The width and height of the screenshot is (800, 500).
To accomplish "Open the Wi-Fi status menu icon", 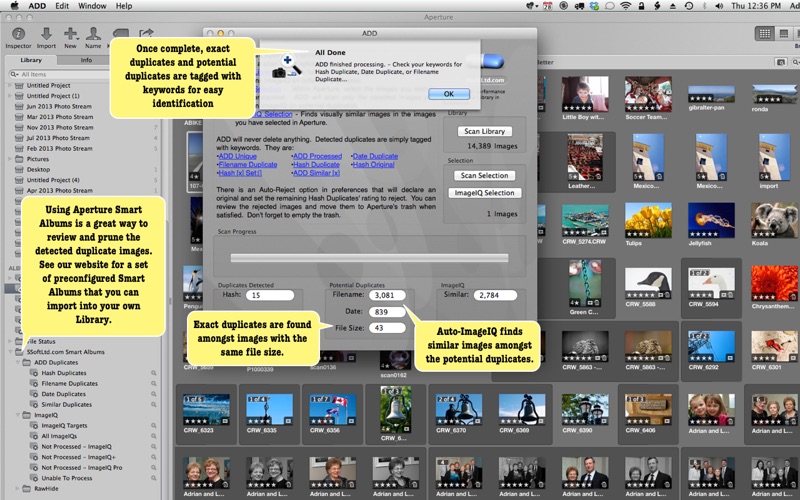I will tap(625, 6).
